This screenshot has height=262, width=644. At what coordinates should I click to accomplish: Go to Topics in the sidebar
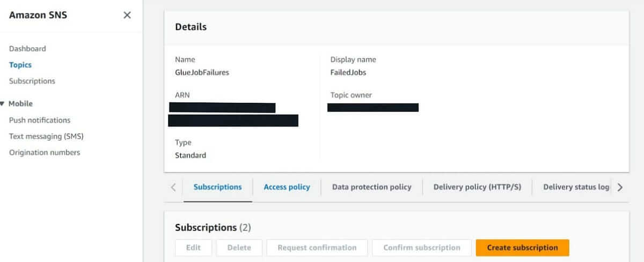[20, 65]
